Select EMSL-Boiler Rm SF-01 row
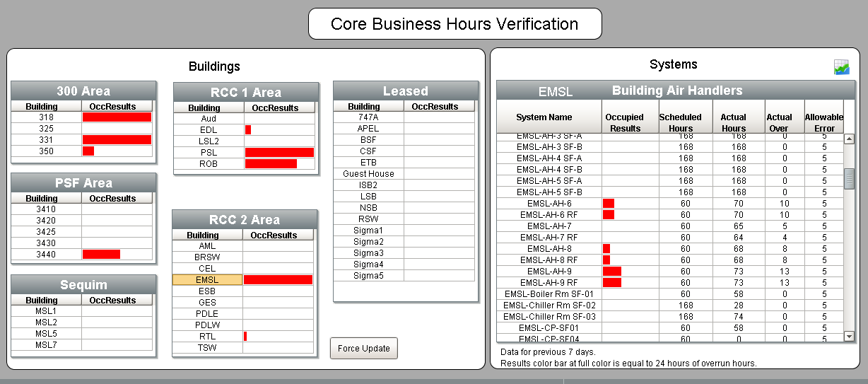Viewport: 868px width, 384px height. pos(549,294)
